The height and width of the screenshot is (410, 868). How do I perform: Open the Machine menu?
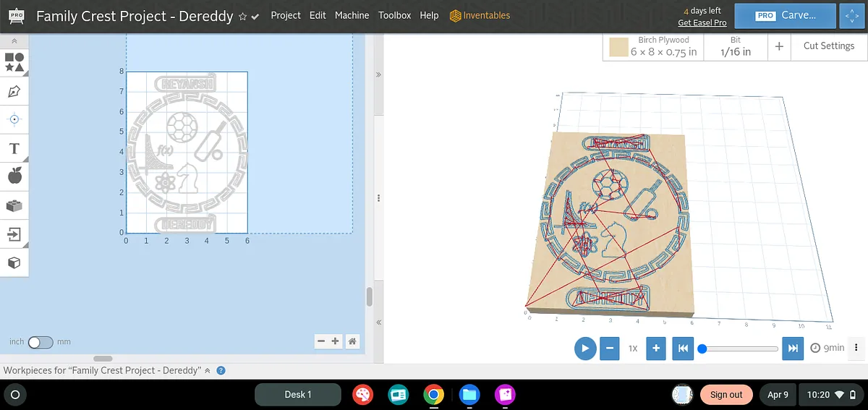[352, 15]
